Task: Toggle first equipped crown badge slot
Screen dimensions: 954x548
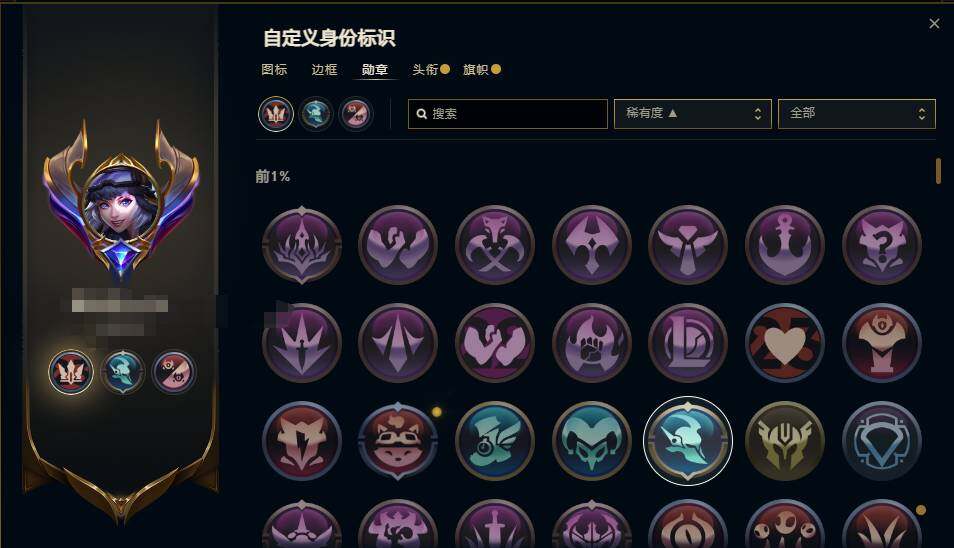Action: pyautogui.click(x=276, y=114)
